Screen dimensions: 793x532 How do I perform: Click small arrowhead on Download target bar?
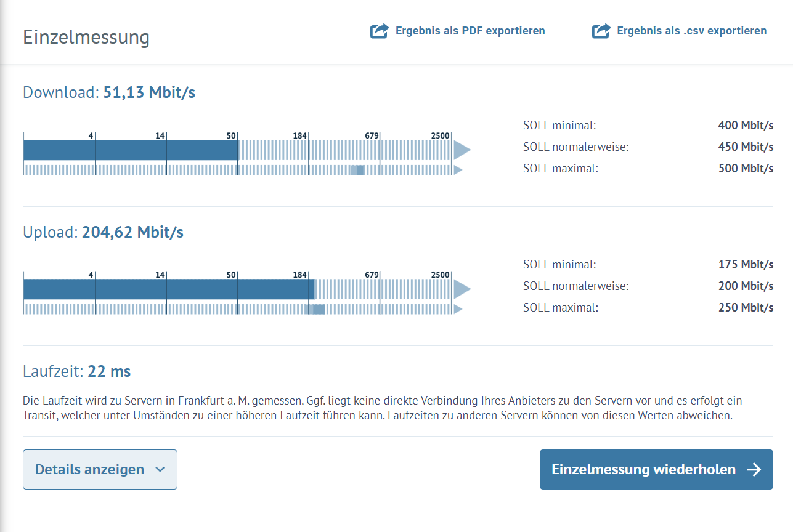458,170
